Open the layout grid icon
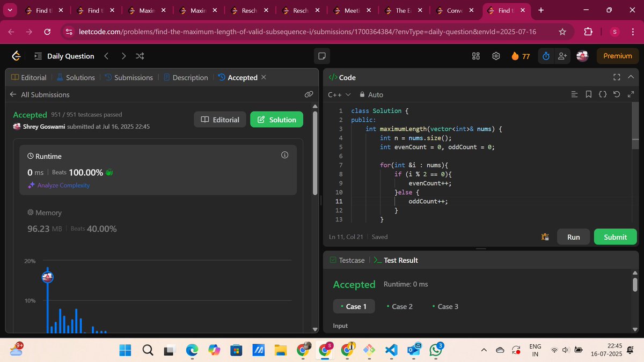Viewport: 644px width, 362px height. click(475, 56)
